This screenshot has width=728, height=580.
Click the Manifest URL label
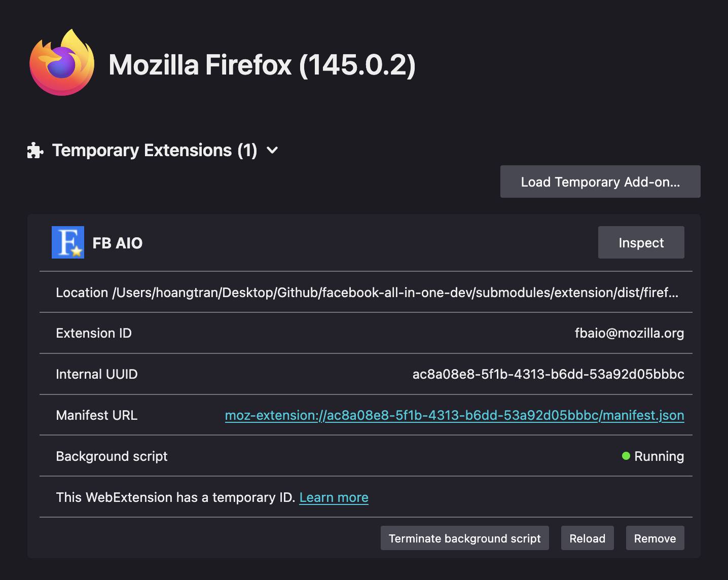(96, 415)
